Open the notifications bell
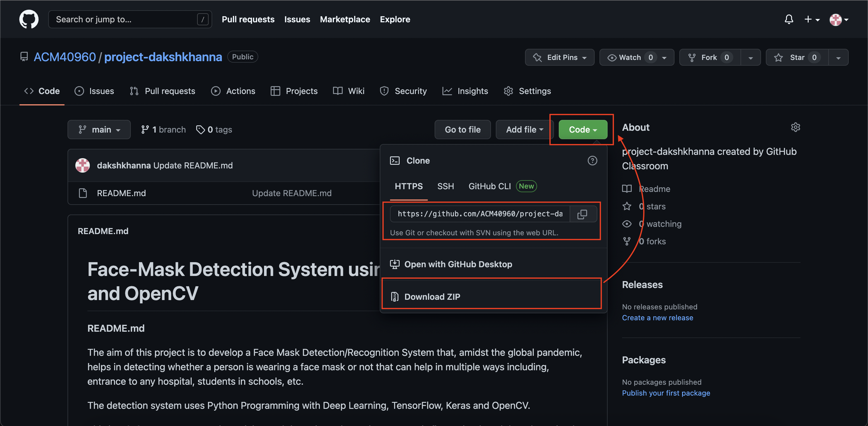Screen dimensions: 868x426 point(788,19)
